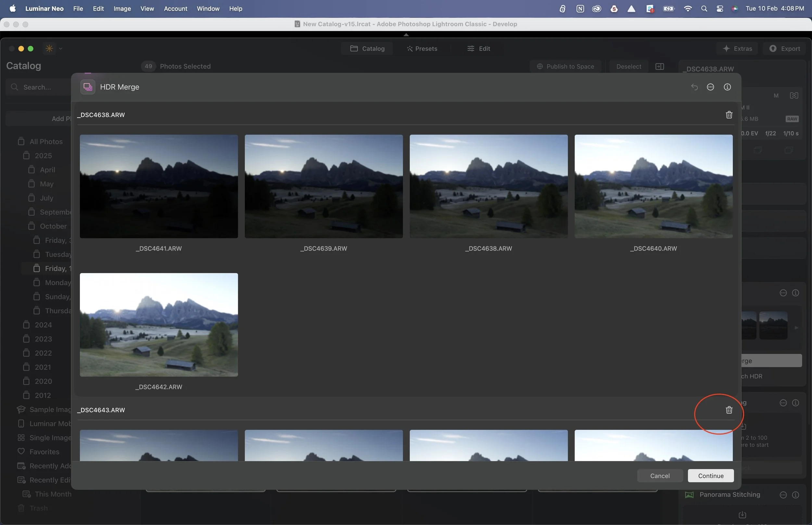Show HDR Merge info icon
The image size is (812, 525).
pos(727,87)
